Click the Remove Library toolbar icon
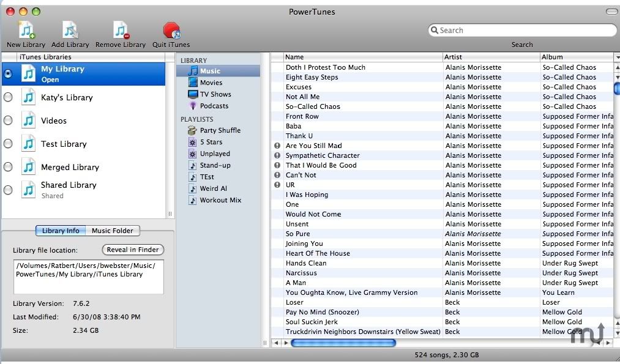Image resolution: width=620 pixels, height=364 pixels. (121, 30)
